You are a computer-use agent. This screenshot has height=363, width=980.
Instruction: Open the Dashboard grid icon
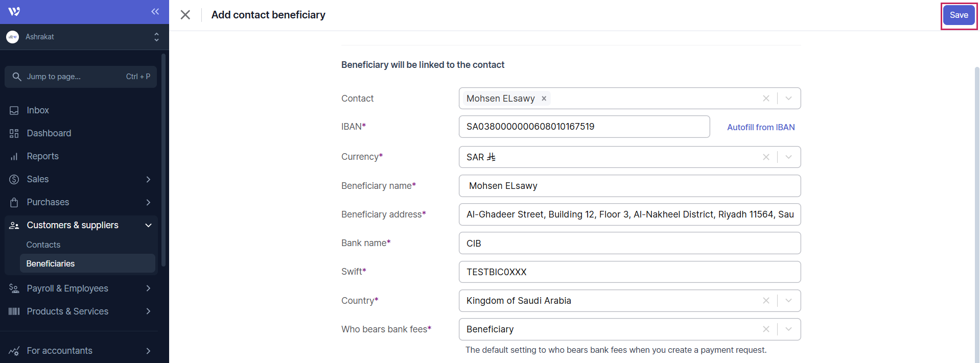click(14, 133)
